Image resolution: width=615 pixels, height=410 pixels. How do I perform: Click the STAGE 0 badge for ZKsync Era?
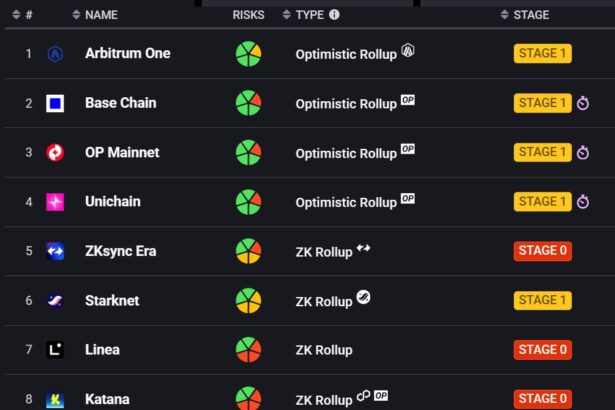(542, 251)
